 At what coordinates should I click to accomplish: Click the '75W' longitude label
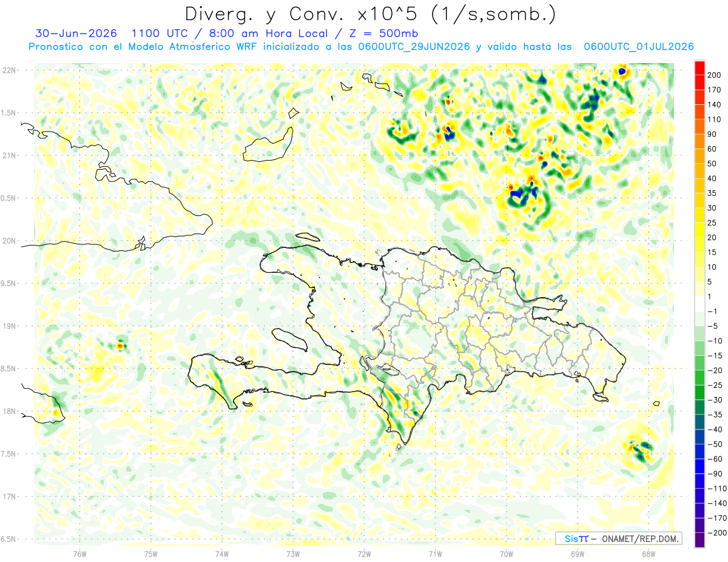click(x=151, y=554)
